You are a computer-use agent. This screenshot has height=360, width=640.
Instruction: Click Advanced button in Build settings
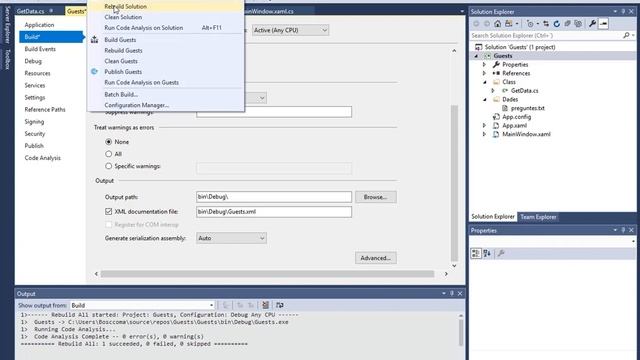[376, 258]
